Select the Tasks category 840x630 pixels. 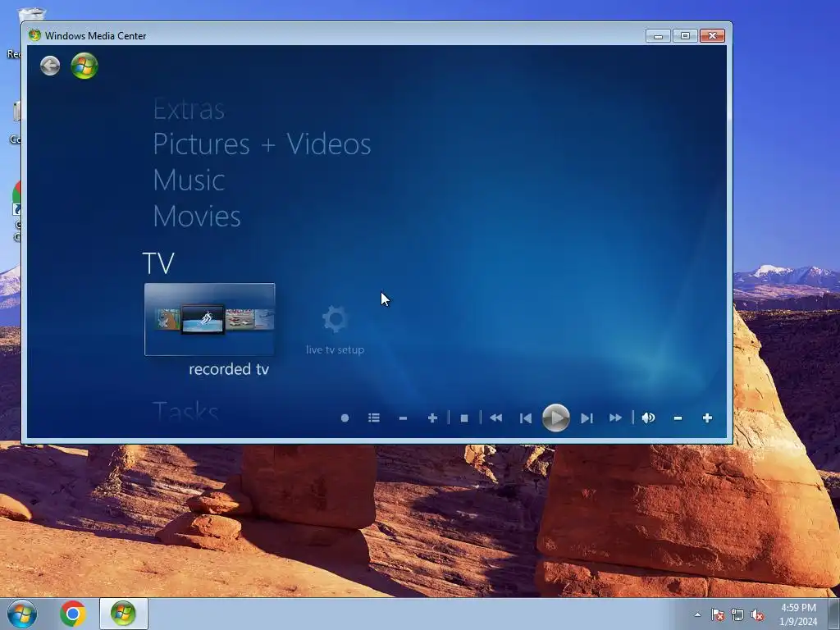click(x=186, y=412)
